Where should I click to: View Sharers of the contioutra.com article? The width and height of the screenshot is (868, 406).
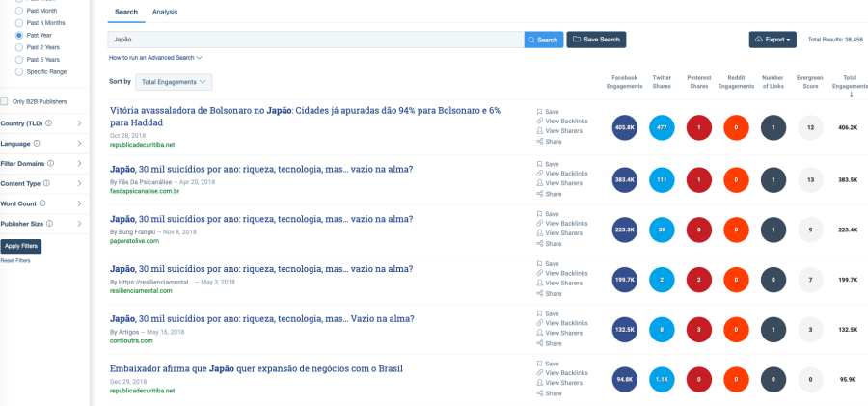[559, 333]
